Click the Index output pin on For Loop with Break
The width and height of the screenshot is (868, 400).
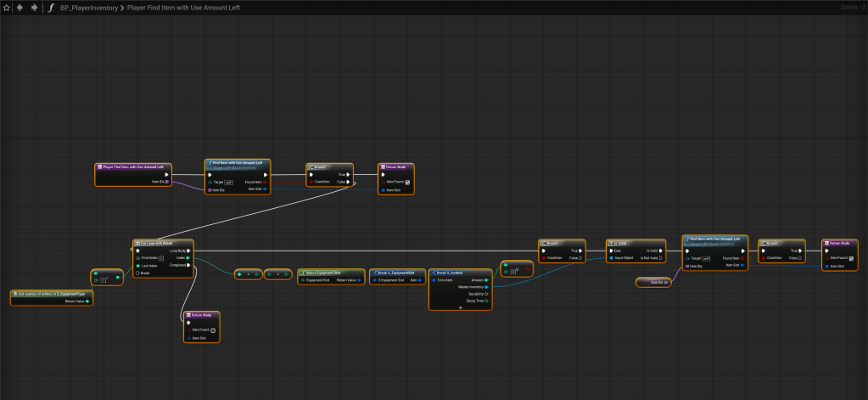coord(188,258)
